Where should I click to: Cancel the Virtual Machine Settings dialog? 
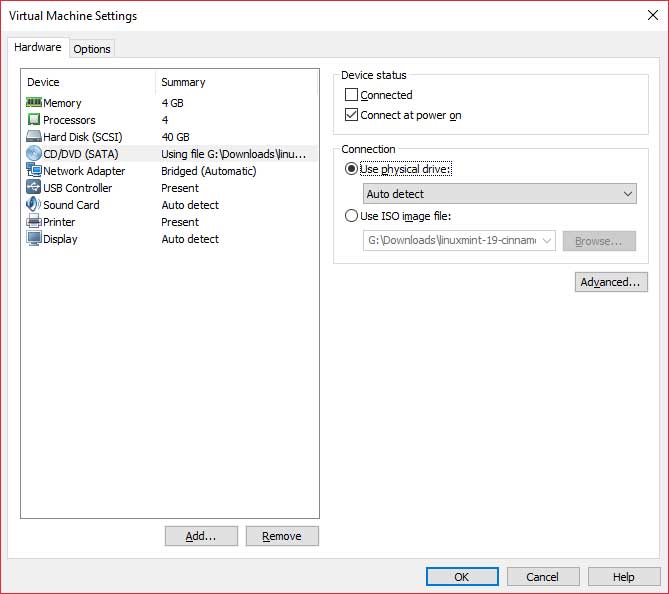pos(543,577)
